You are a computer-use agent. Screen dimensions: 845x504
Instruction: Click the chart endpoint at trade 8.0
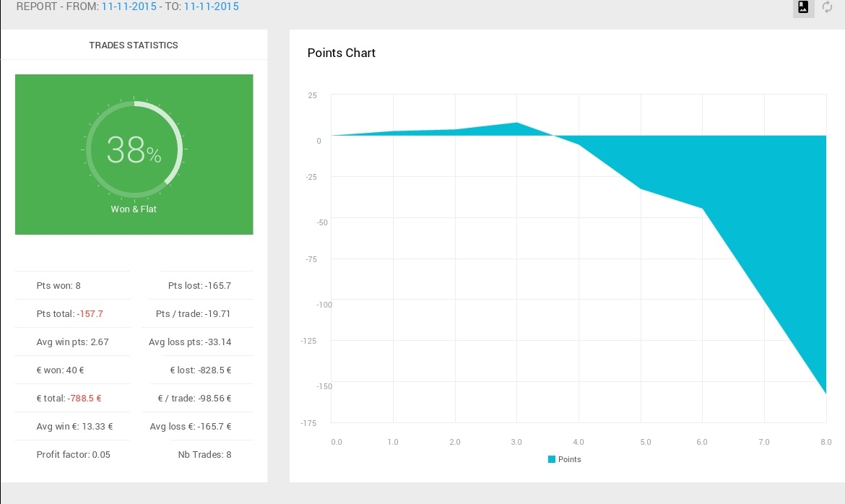point(825,393)
